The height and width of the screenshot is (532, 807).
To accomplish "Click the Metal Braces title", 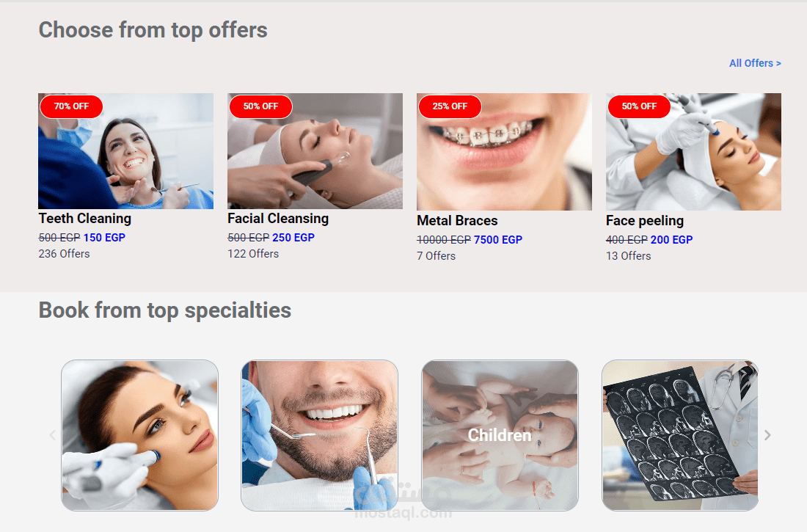I will coord(457,220).
